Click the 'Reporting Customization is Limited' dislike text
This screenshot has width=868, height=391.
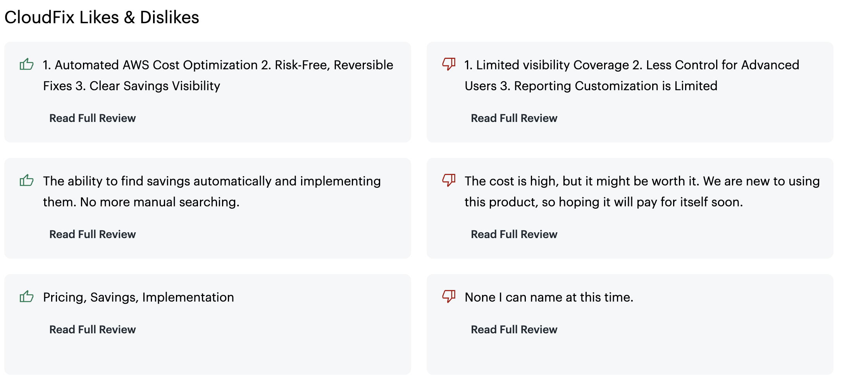[x=615, y=86]
